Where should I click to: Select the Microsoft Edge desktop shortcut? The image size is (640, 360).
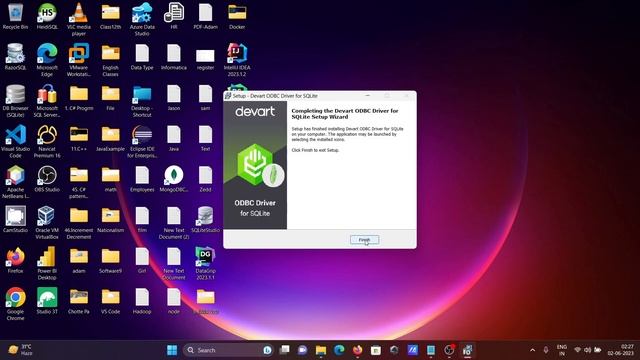(47, 60)
